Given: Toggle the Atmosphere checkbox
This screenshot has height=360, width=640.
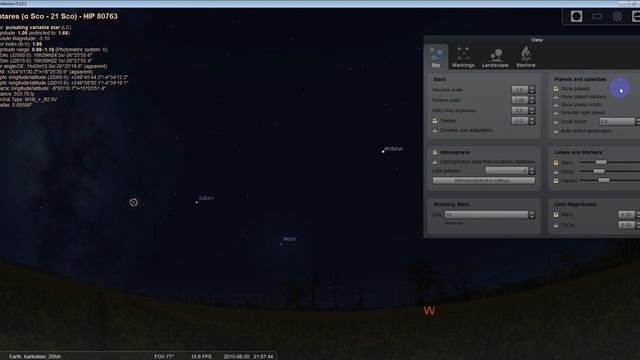Looking at the screenshot, I should 435,152.
